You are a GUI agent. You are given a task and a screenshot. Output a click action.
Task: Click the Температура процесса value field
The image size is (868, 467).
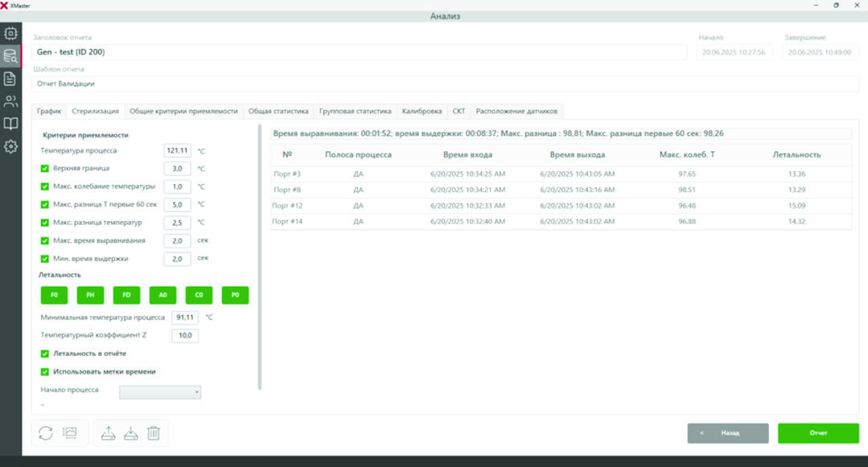pos(177,150)
